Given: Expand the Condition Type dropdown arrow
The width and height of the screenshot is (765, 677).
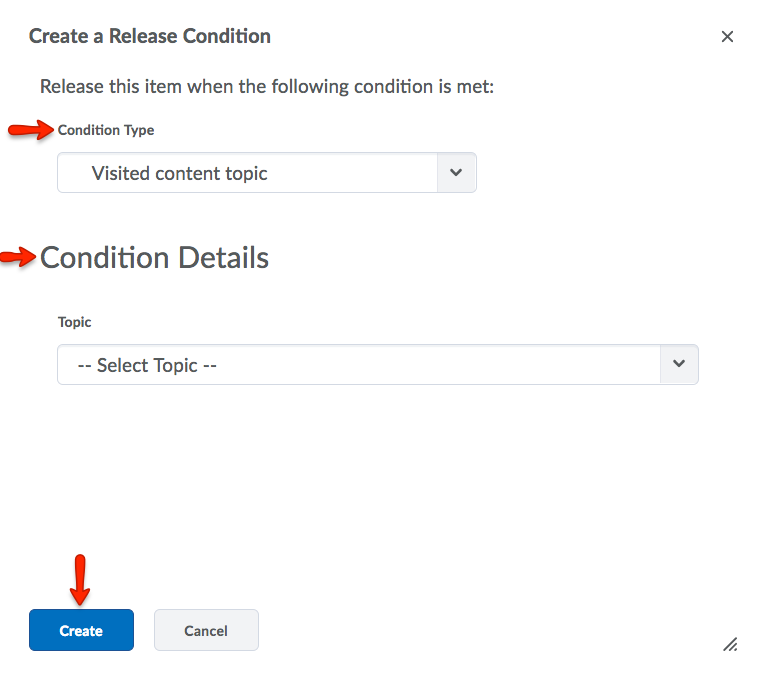Looking at the screenshot, I should [x=456, y=173].
